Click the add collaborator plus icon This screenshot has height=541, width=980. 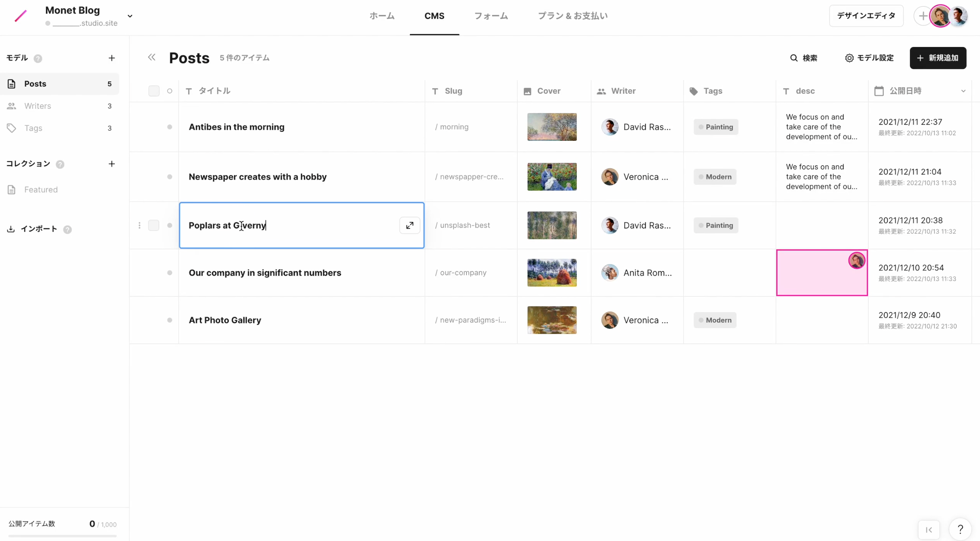(x=923, y=16)
